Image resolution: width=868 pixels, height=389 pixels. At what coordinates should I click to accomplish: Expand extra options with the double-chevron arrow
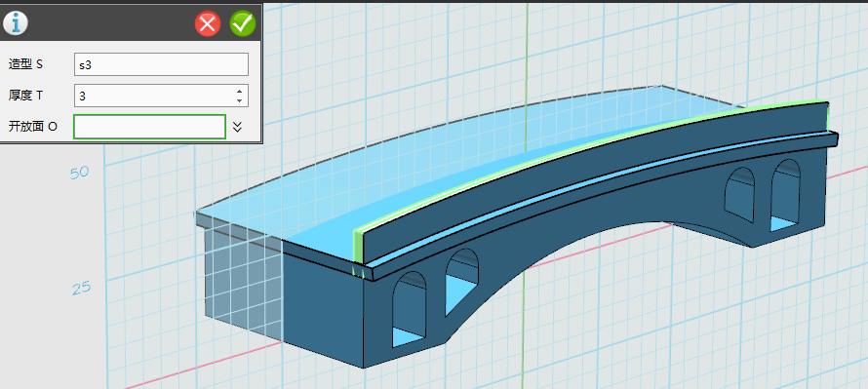[x=237, y=127]
